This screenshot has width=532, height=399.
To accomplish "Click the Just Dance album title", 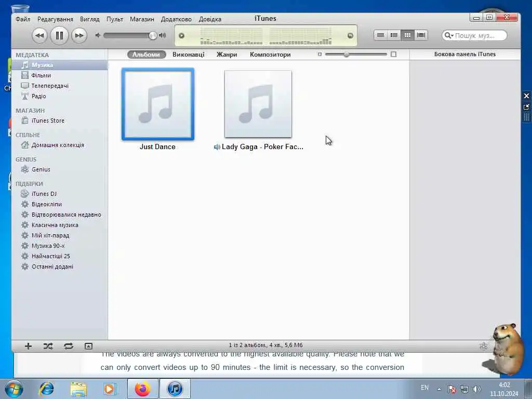I will [157, 147].
